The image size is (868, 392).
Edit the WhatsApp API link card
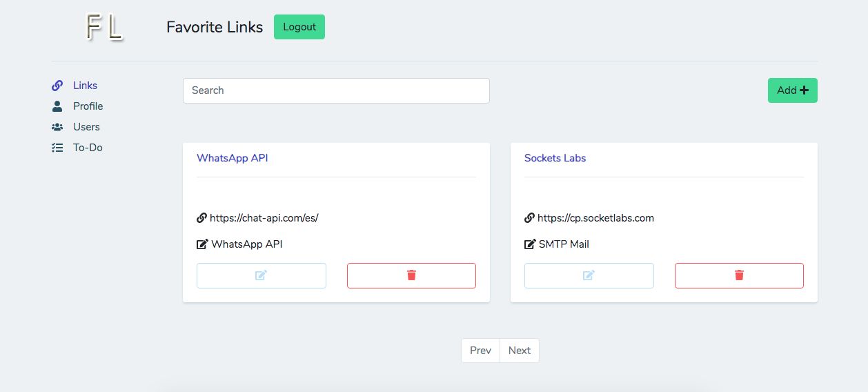261,275
